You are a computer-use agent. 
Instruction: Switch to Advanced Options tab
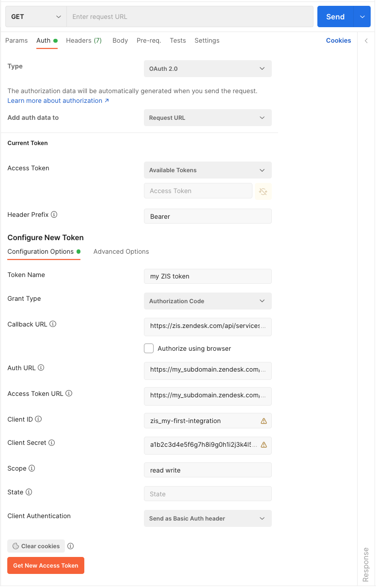(x=121, y=252)
